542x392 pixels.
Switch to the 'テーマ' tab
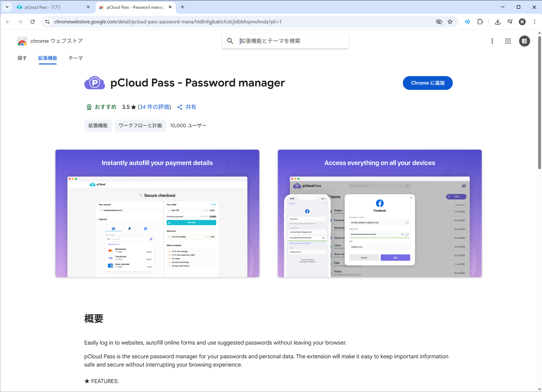75,58
